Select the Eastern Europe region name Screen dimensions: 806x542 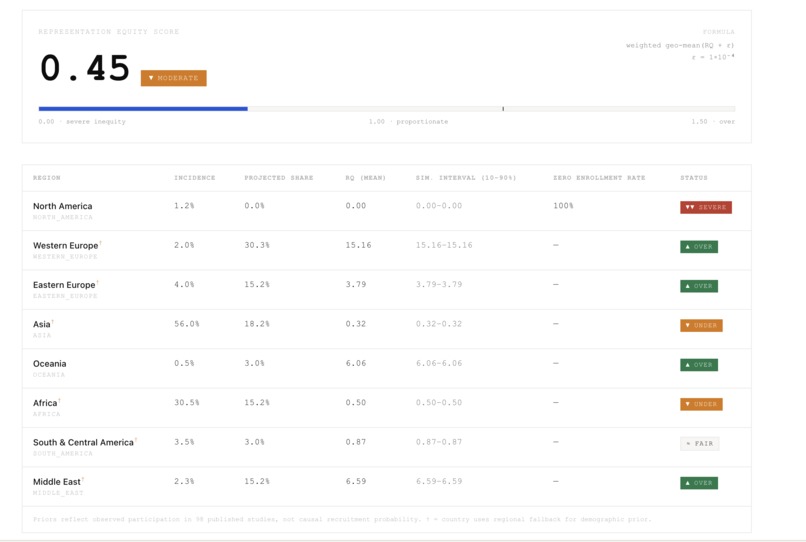click(x=64, y=285)
